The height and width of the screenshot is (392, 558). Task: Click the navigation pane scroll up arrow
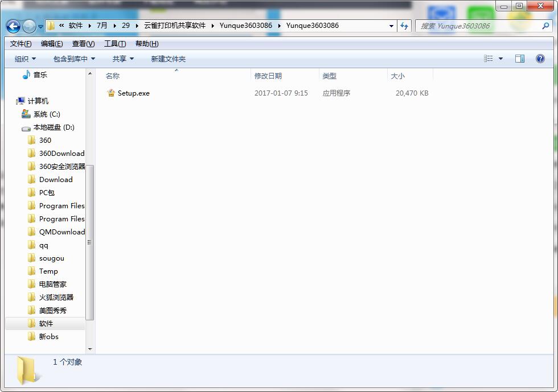(x=90, y=73)
